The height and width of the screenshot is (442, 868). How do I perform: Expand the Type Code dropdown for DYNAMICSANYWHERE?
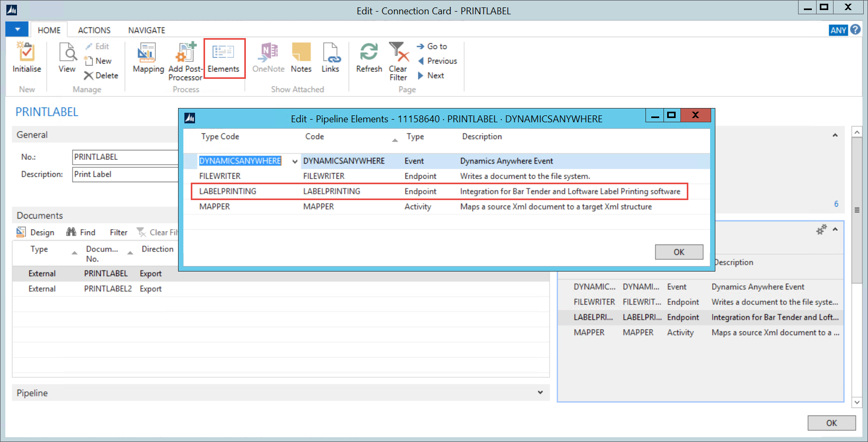(x=295, y=161)
